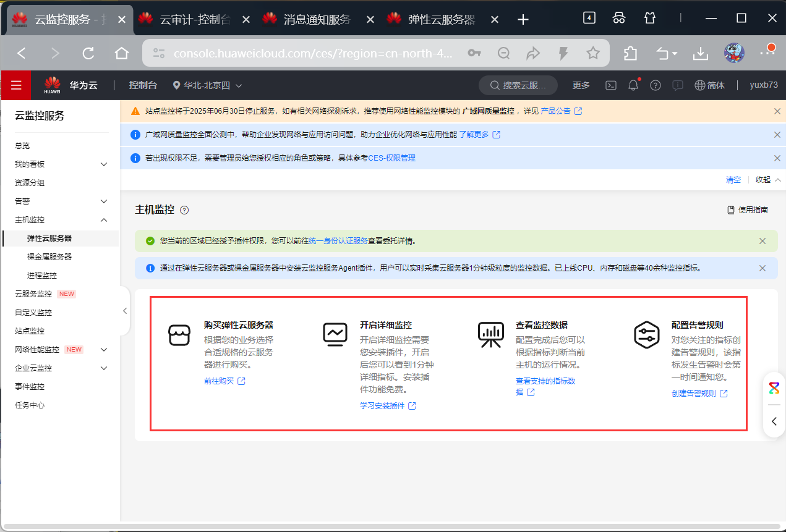Reload the page with refresh icon
The height and width of the screenshot is (532, 786).
(88, 53)
